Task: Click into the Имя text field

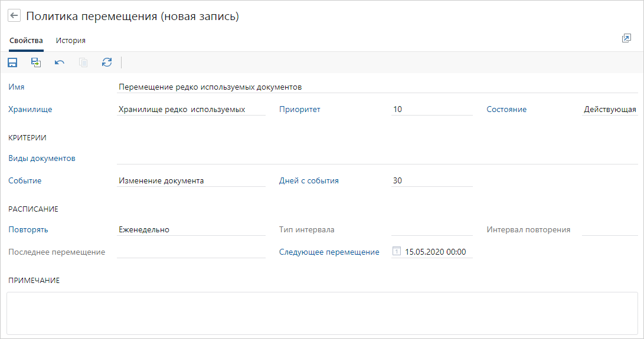Action: [x=378, y=87]
